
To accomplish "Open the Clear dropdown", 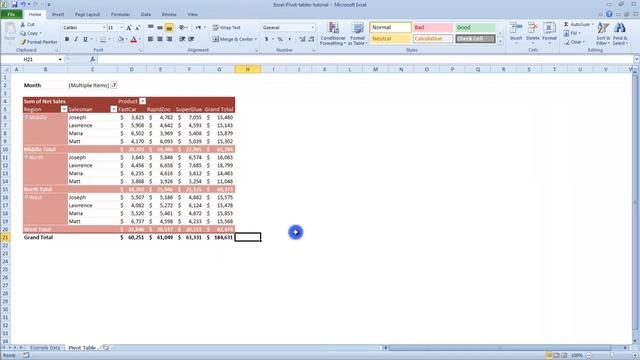I will pyautogui.click(x=574, y=42).
